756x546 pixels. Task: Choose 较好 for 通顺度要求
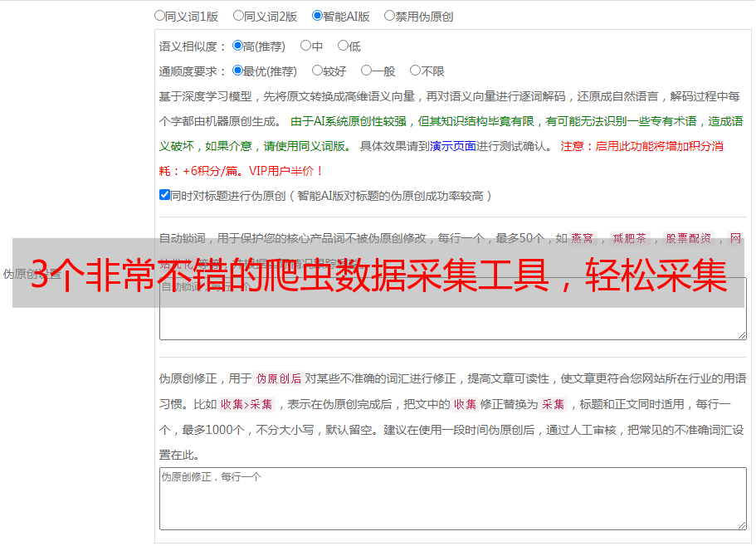(317, 71)
